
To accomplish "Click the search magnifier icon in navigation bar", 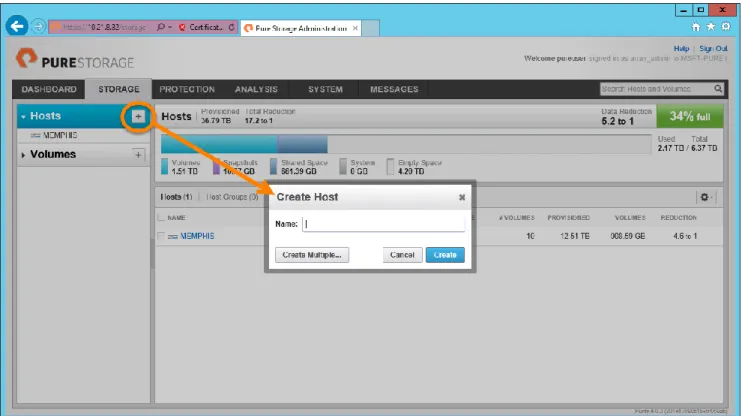I will pos(718,89).
